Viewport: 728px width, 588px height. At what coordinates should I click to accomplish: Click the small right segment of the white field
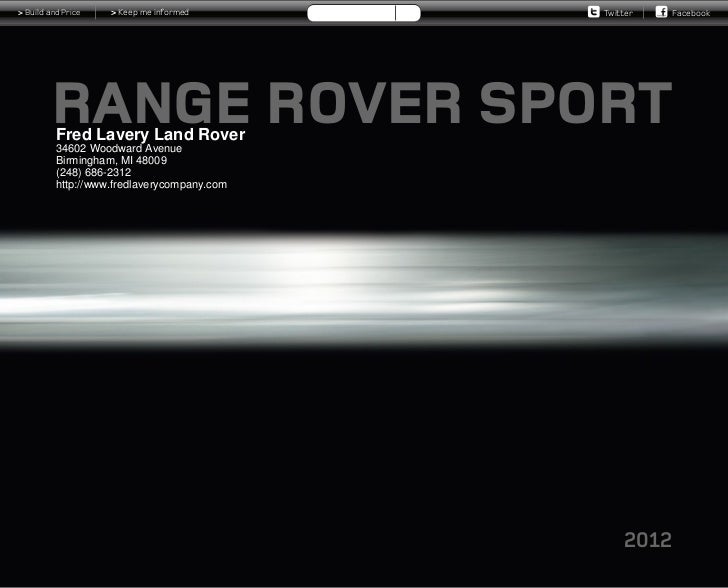click(x=408, y=13)
